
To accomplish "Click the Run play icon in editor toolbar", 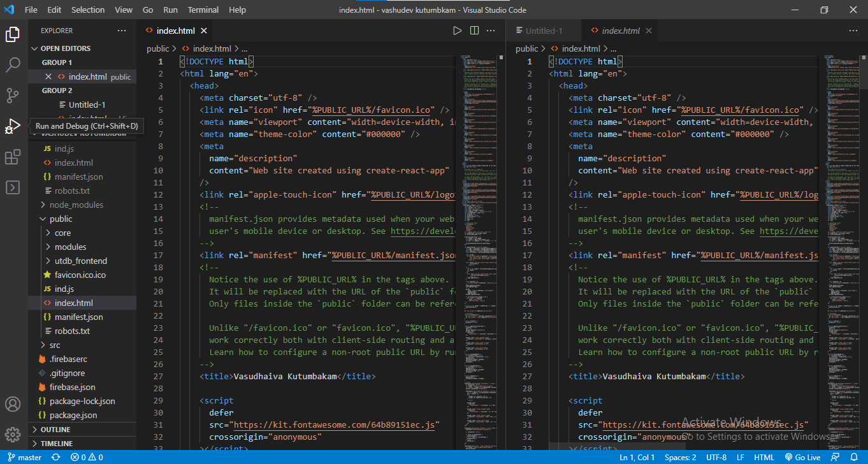I will pyautogui.click(x=457, y=31).
